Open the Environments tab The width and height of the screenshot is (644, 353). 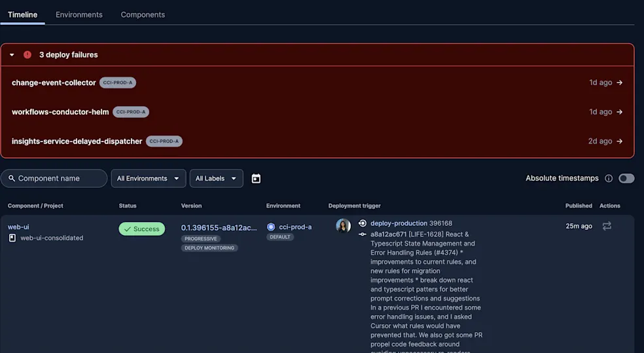pos(79,14)
